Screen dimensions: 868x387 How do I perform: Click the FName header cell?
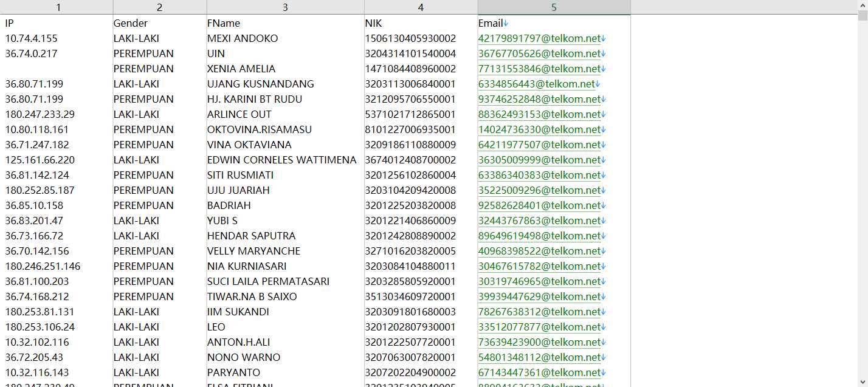286,23
